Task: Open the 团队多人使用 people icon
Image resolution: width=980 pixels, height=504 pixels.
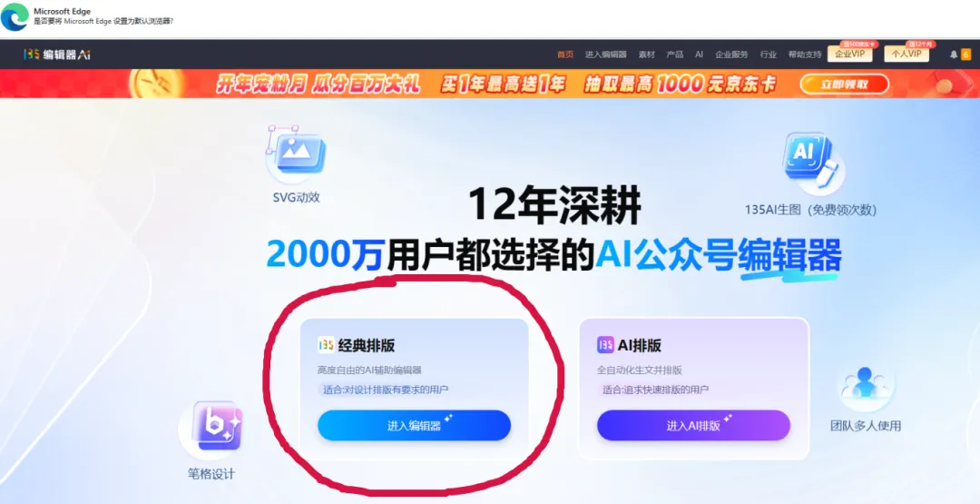Action: (865, 383)
